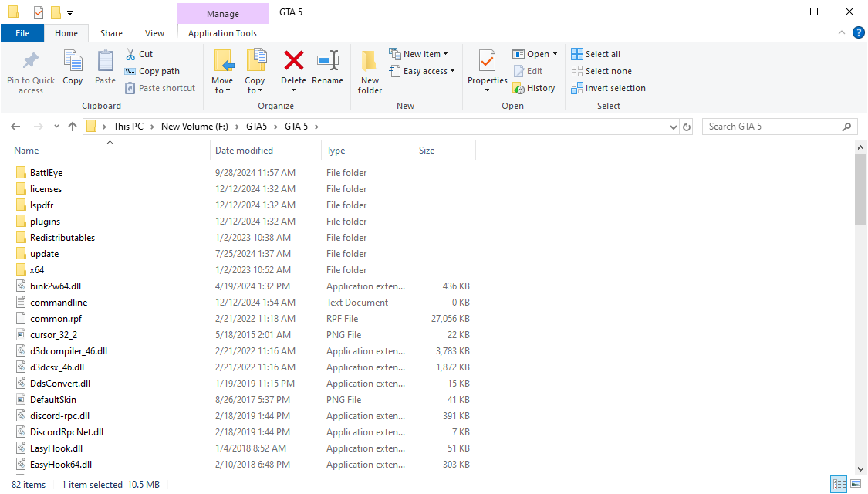The width and height of the screenshot is (868, 494).
Task: Click Select all in ribbon
Action: 596,54
